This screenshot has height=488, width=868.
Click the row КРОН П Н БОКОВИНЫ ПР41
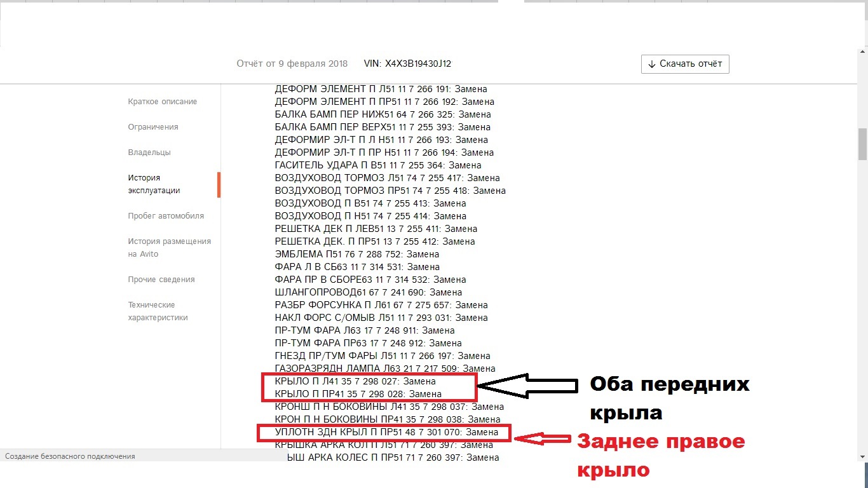point(388,419)
